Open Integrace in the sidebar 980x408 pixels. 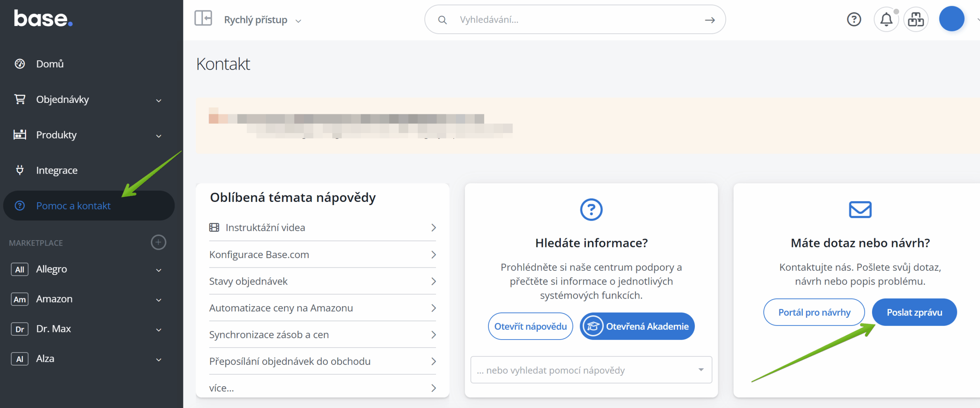[x=57, y=171]
